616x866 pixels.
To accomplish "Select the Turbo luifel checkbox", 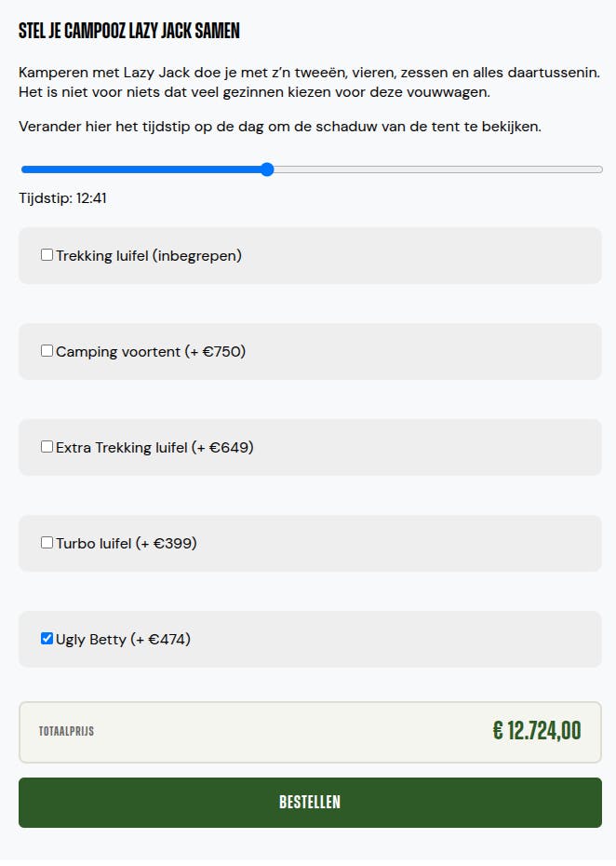I will pos(47,542).
